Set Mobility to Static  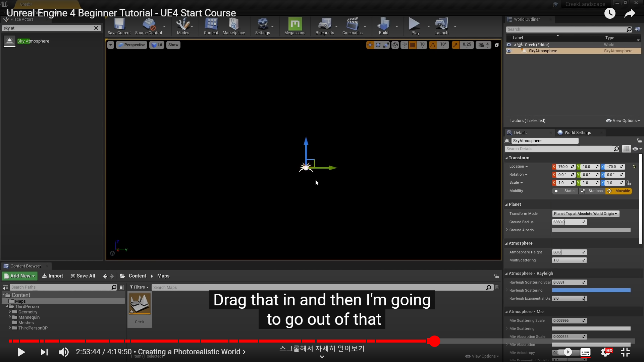(x=566, y=191)
